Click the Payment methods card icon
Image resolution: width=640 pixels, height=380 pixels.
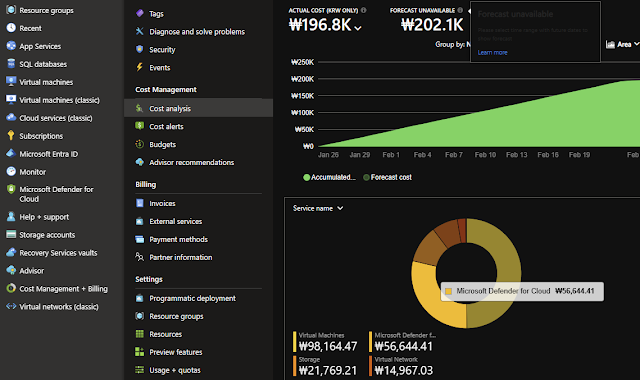click(140, 239)
